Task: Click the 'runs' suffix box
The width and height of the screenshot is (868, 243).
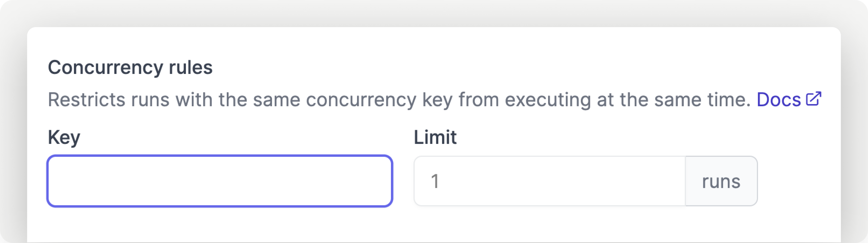Action: [x=721, y=181]
